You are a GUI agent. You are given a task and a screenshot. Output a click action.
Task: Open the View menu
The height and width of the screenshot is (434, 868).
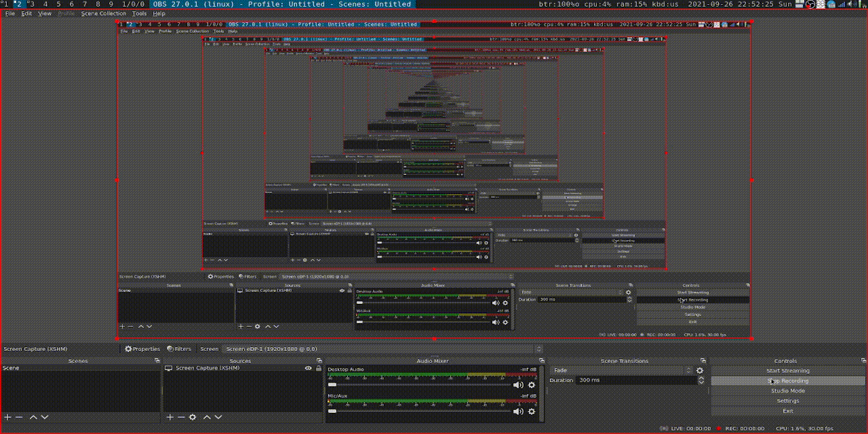pyautogui.click(x=45, y=14)
